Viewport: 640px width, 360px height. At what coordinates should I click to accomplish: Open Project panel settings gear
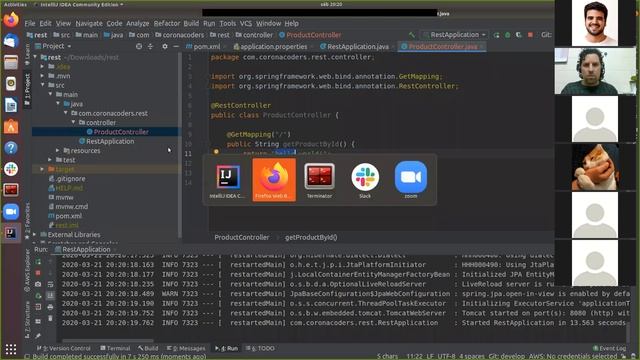point(165,47)
